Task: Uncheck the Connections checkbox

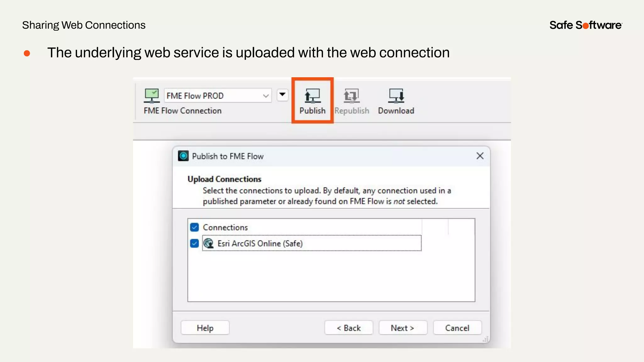Action: 194,227
